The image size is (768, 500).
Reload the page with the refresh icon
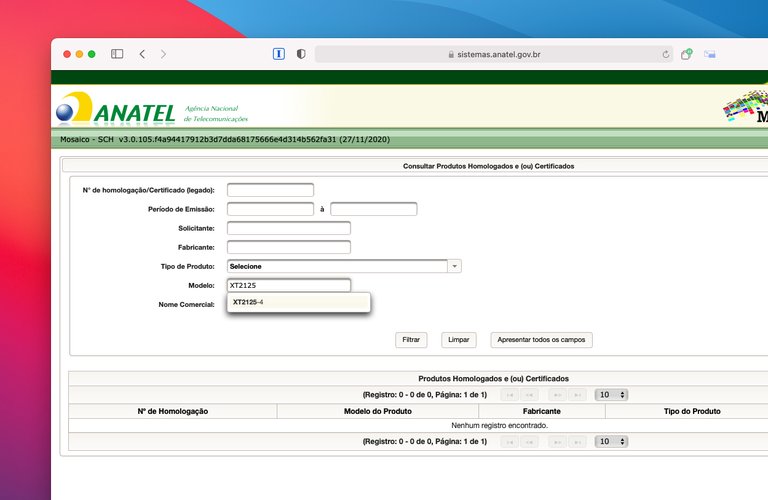(x=666, y=54)
